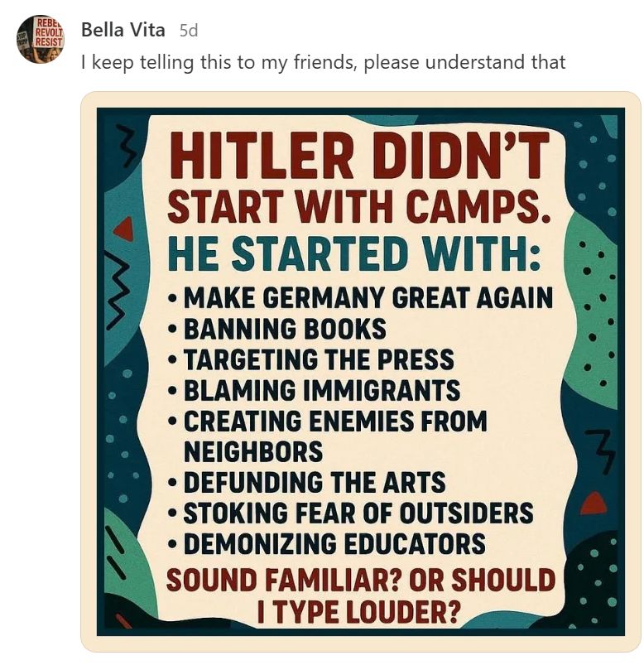Open the attached poster image
This screenshot has height=665, width=644.
361,372
